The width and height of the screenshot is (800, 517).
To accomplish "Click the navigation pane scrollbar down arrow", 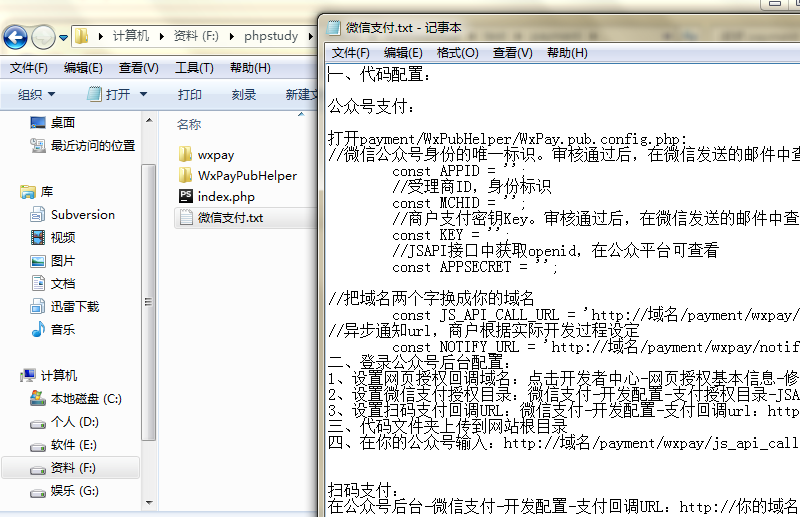I will (x=149, y=503).
